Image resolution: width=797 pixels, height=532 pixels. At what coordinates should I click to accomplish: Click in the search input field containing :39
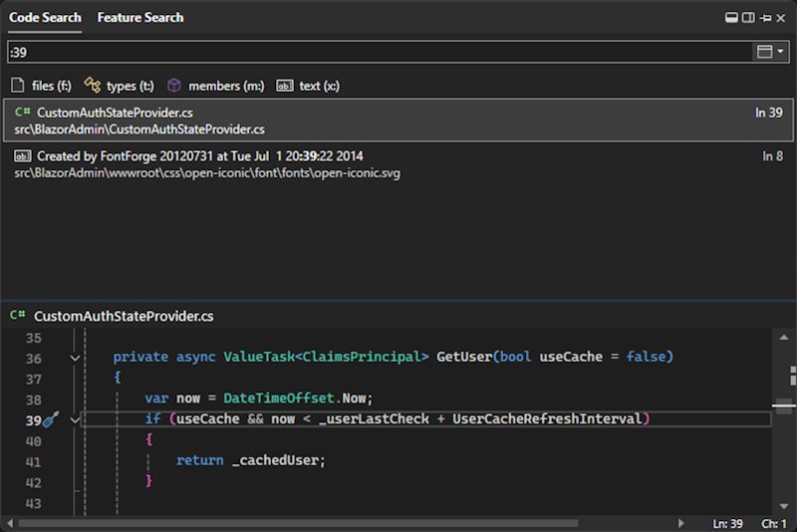pos(379,52)
